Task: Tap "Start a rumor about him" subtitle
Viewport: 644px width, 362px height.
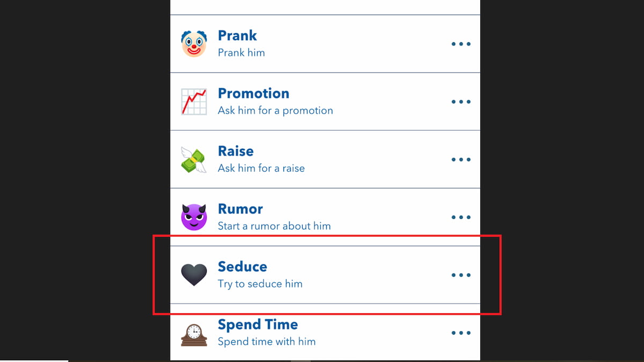Action: [274, 226]
